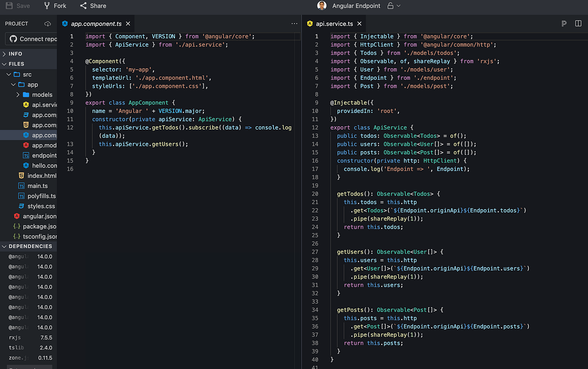Screen dimensions: 588x369
Task: Click the Angular icon on app.component.ts tab
Action: [65, 24]
